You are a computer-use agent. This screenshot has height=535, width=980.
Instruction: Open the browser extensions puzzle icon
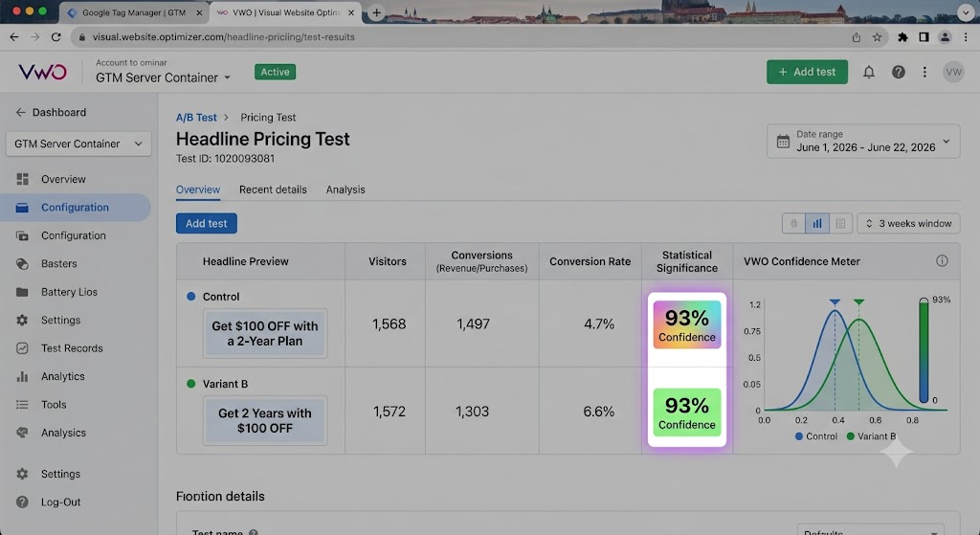pyautogui.click(x=902, y=37)
